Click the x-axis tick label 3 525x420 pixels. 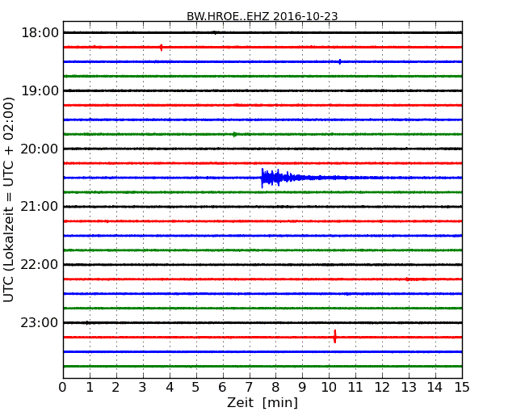click(143, 387)
